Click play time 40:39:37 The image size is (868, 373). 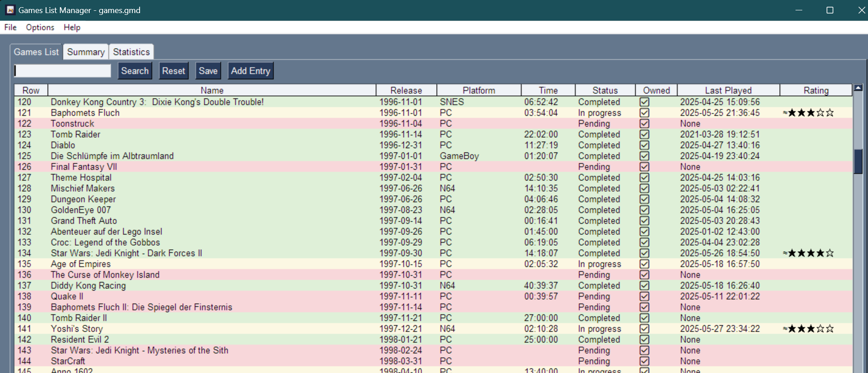[541, 286]
